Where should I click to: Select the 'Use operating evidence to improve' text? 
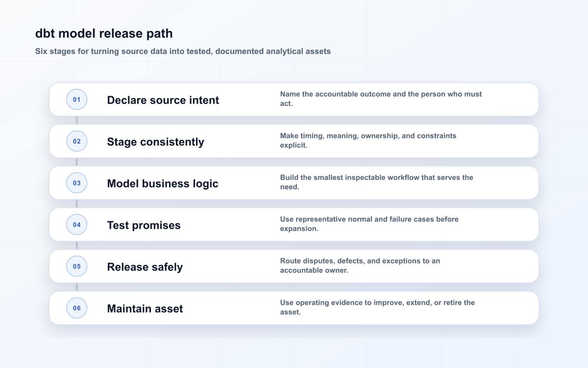pos(378,307)
